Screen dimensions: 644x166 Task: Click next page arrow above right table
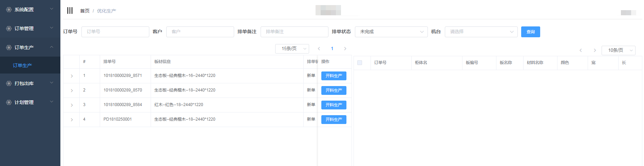594,50
